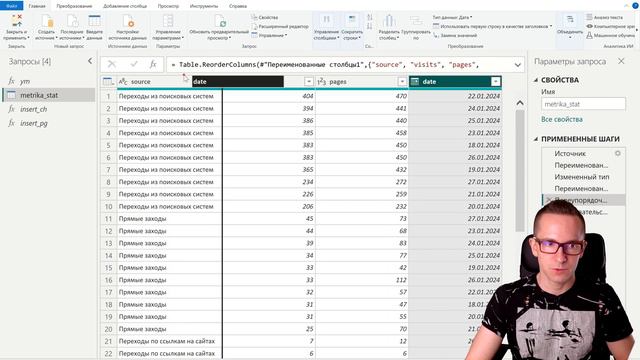Open Настройки источника данных
Viewport: 640px width, 360px height.
127,27
